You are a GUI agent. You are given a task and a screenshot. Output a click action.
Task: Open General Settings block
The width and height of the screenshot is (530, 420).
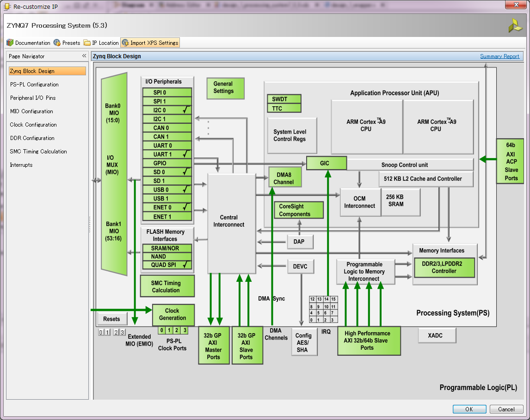click(x=225, y=88)
